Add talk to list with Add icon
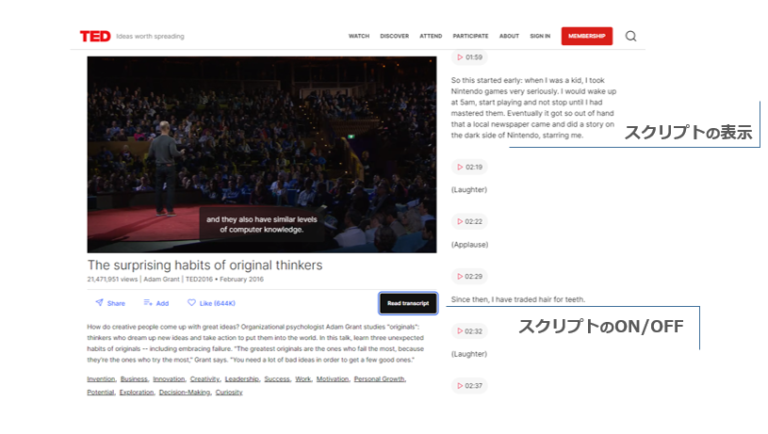The width and height of the screenshot is (768, 434). [156, 303]
